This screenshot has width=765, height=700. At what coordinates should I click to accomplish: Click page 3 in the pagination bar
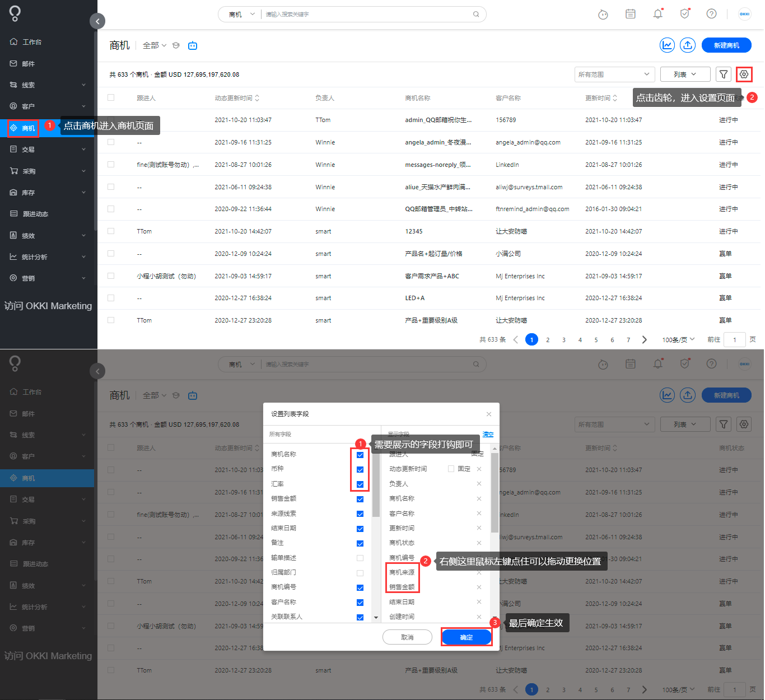563,339
